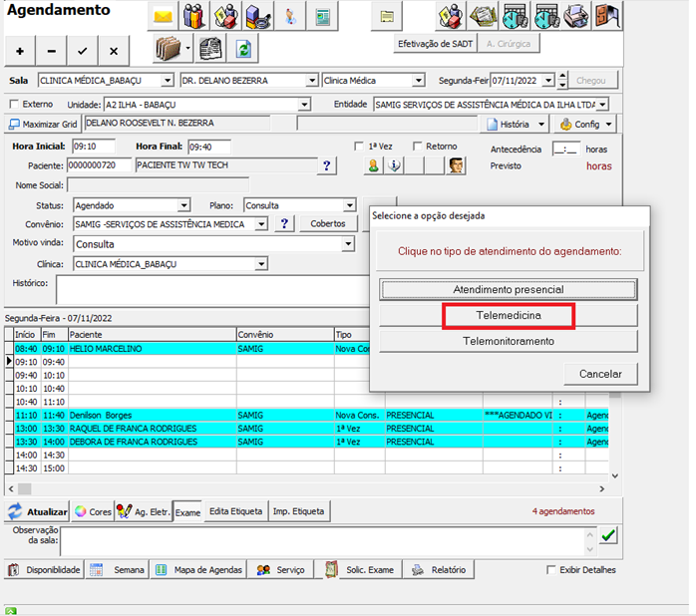This screenshot has height=616, width=696.
Task: Click the Atualizar refresh button
Action: pos(37,511)
